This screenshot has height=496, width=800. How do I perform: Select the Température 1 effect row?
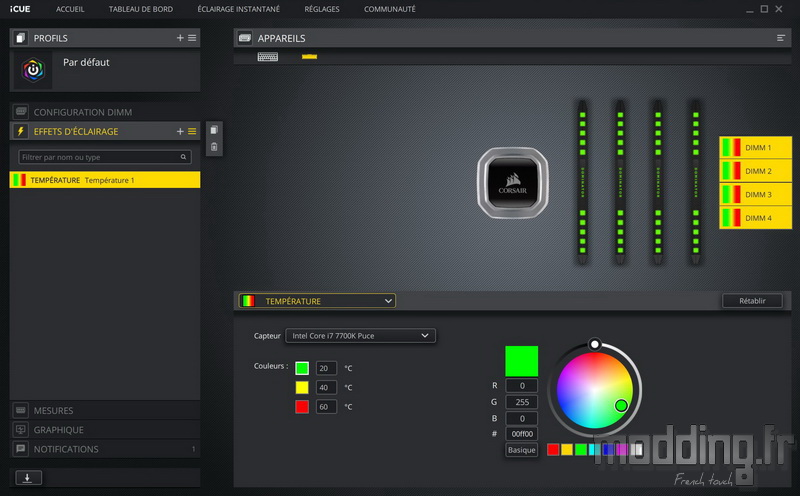(105, 180)
